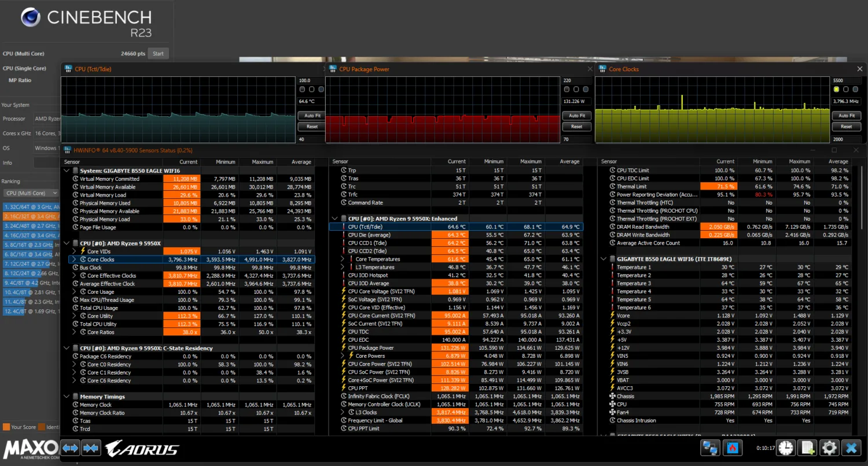Click the collapse columns arrows icon in HWiNFO
The image size is (868, 466).
90,448
